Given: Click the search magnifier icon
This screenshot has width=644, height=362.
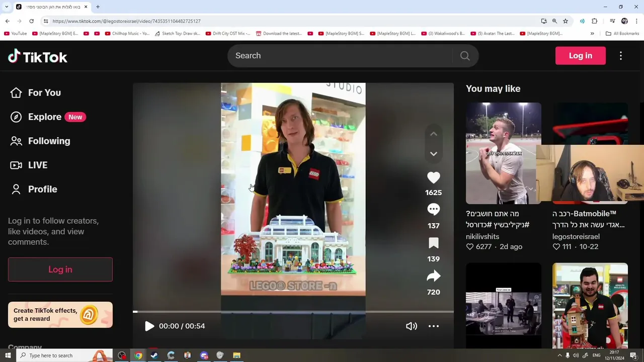Looking at the screenshot, I should (x=465, y=56).
